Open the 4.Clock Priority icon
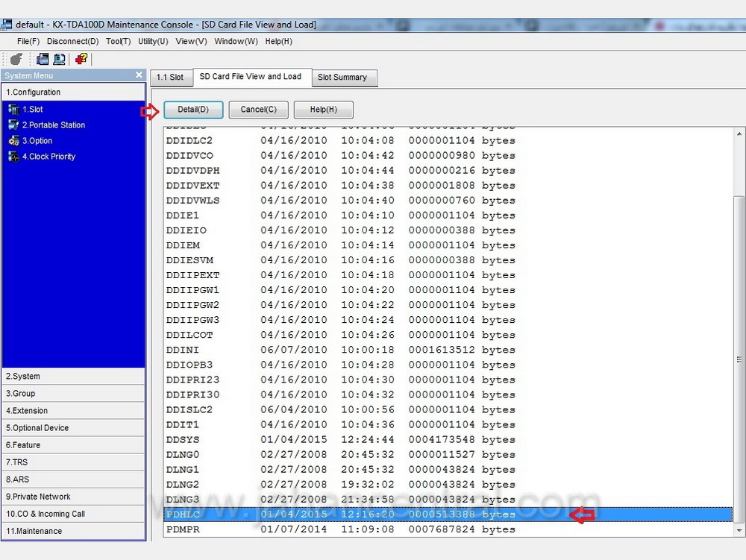Image resolution: width=746 pixels, height=560 pixels. [x=13, y=157]
